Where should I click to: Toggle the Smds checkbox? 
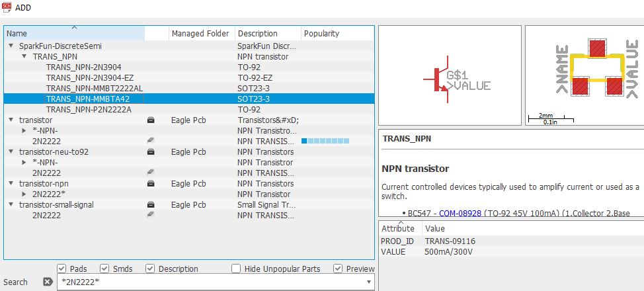[104, 269]
